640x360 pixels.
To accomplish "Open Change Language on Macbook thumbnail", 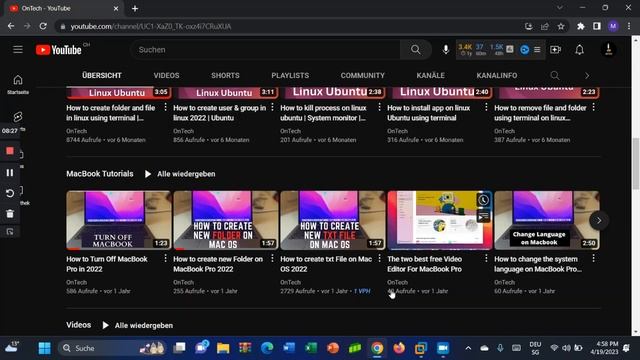I will pos(547,220).
